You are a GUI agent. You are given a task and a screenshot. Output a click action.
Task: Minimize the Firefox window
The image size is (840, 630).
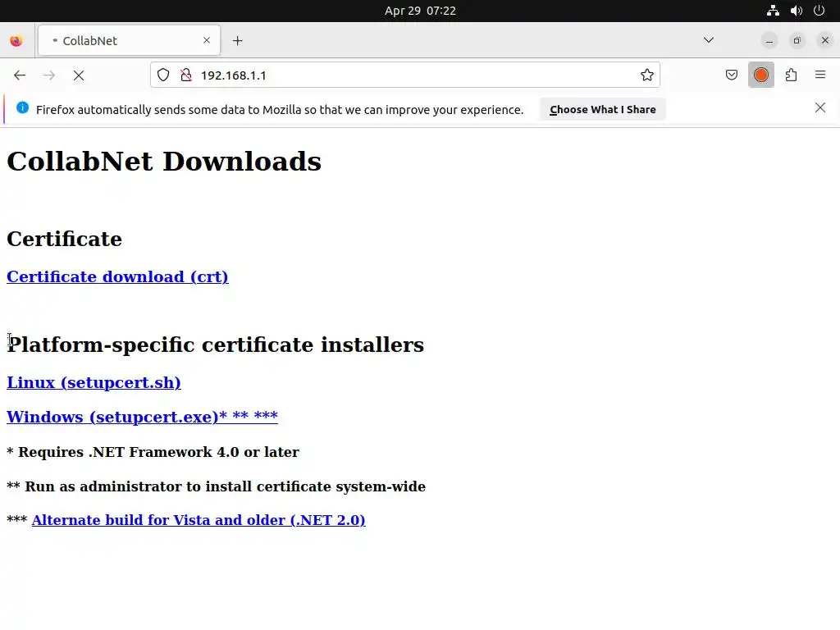[769, 41]
